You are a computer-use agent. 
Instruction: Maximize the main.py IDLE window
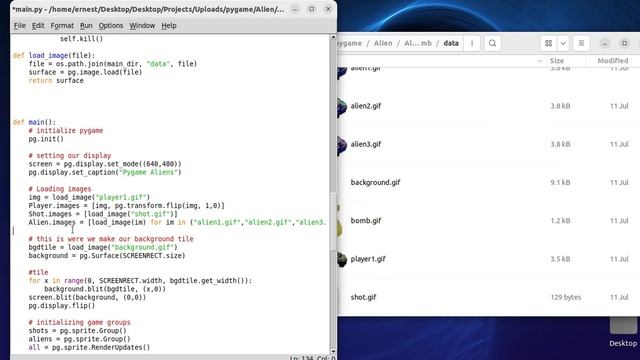point(311,9)
